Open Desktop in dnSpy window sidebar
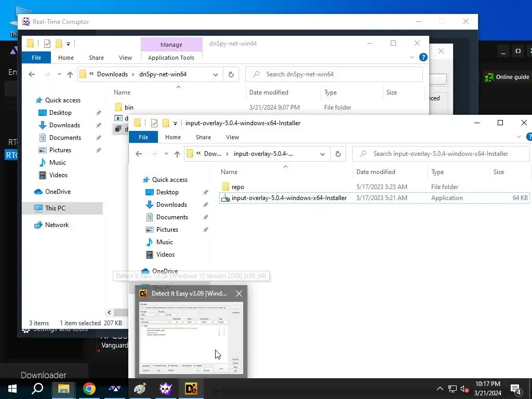532x399 pixels. [x=60, y=113]
